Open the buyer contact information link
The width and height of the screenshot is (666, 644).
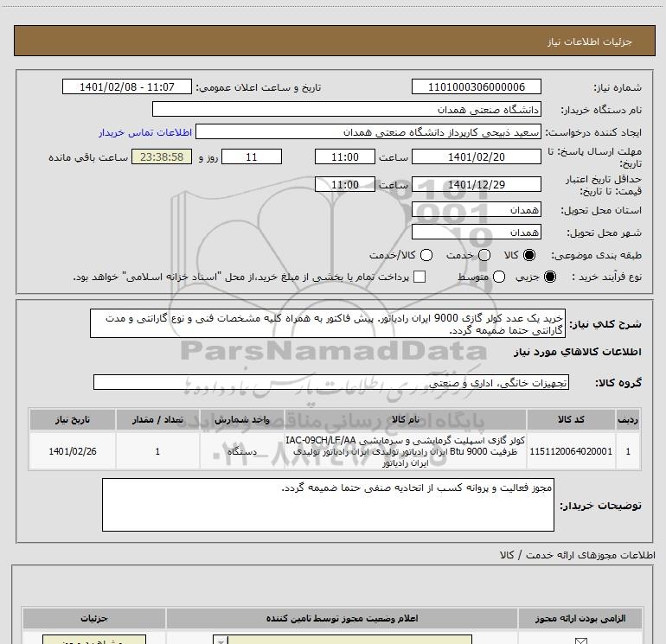coord(145,132)
